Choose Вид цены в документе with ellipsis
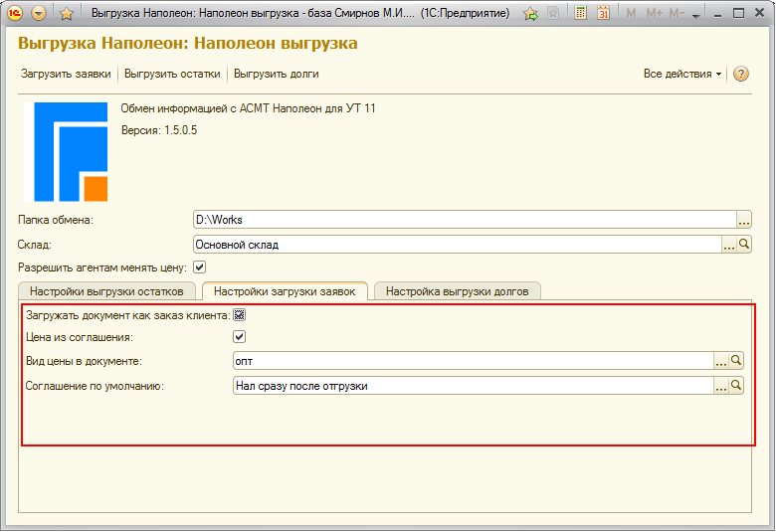 coord(721,361)
